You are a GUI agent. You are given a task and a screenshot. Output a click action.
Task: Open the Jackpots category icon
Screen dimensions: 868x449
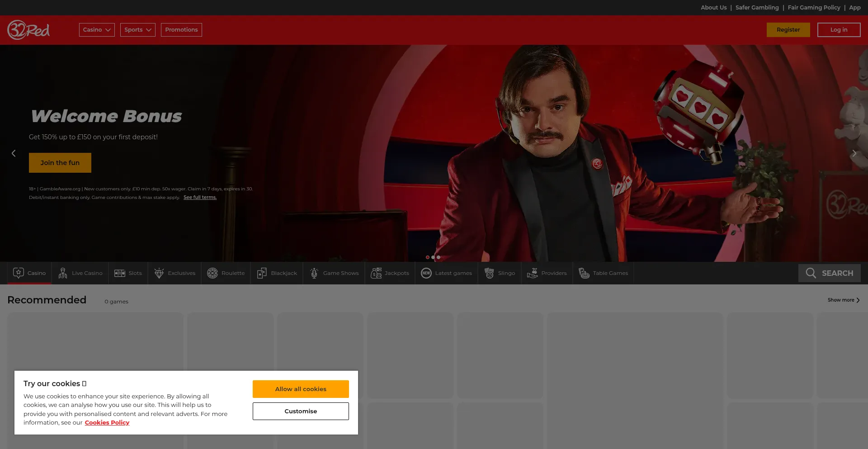pyautogui.click(x=376, y=273)
